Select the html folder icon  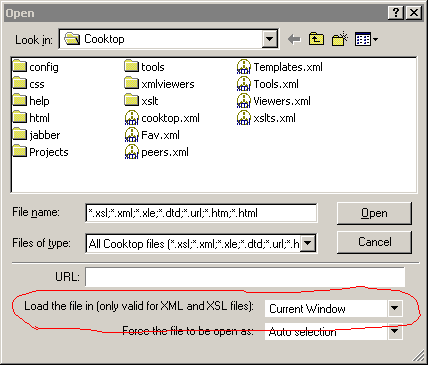[x=20, y=117]
